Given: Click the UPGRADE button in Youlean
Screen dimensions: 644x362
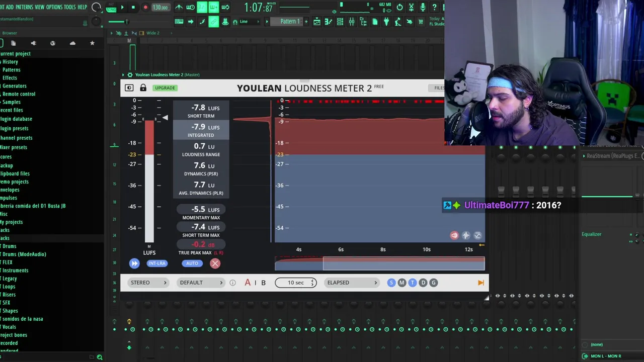Looking at the screenshot, I should click(165, 88).
